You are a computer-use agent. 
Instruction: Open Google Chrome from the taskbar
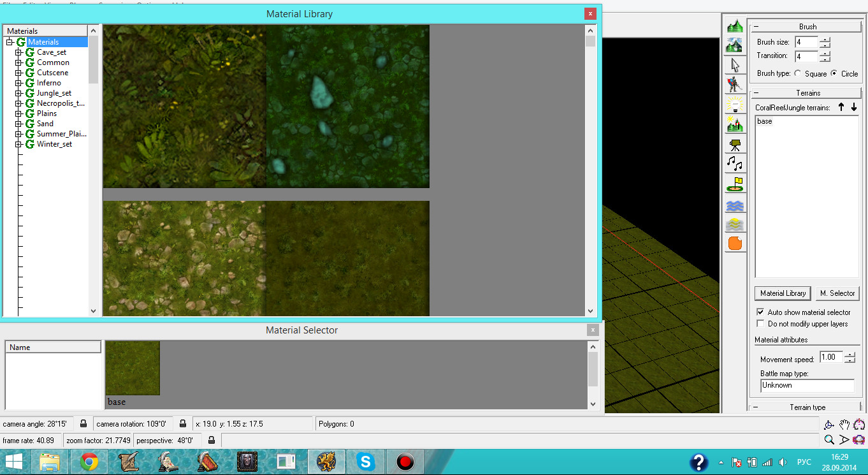coord(89,462)
